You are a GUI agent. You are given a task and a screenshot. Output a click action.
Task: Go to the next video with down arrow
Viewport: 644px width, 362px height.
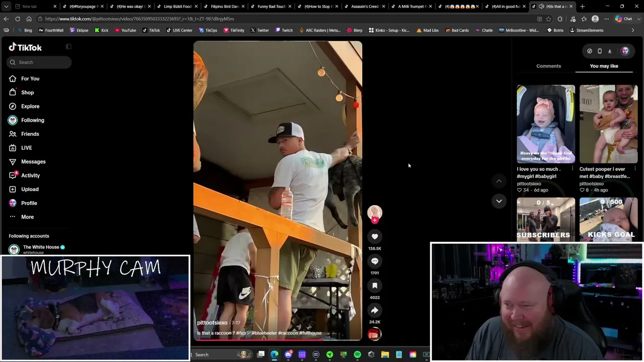(x=499, y=201)
